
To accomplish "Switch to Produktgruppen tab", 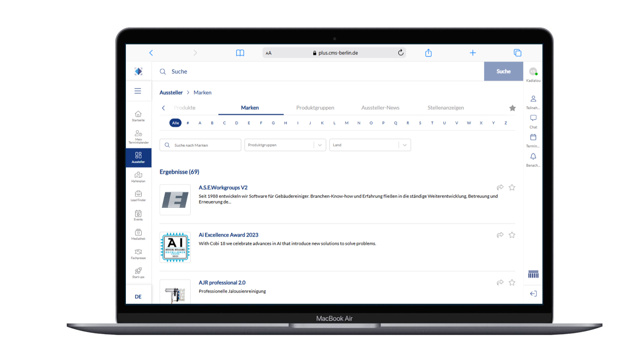I will 315,108.
